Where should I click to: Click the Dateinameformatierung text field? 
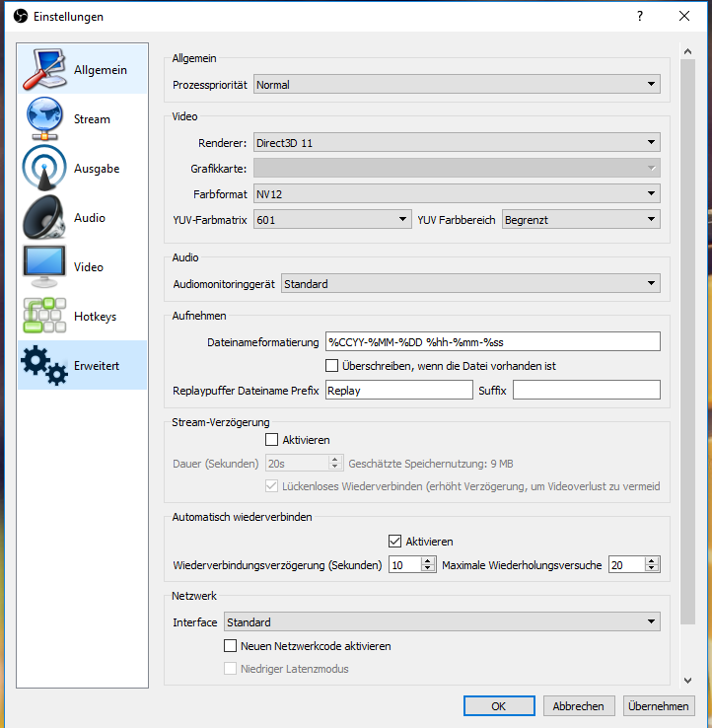(x=491, y=341)
